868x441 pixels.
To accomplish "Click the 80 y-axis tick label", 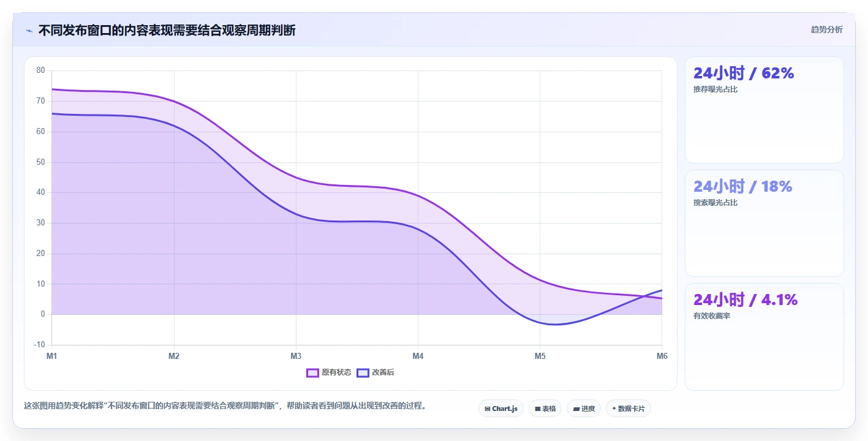I will click(x=41, y=70).
